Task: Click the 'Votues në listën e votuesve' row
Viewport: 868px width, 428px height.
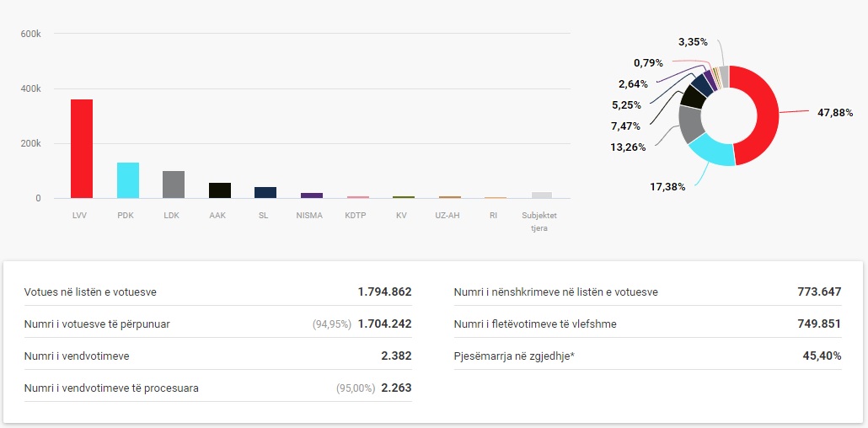Action: pyautogui.click(x=217, y=292)
